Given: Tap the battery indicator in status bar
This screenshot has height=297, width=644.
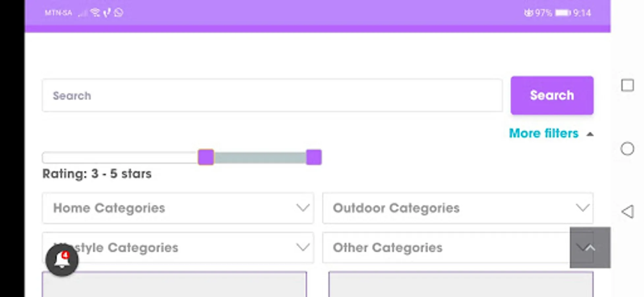Looking at the screenshot, I should (563, 13).
